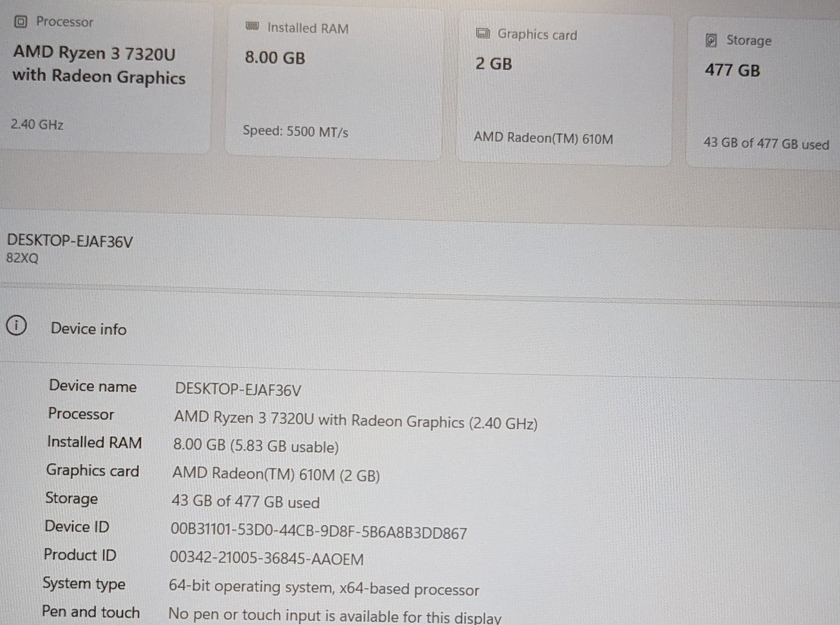The width and height of the screenshot is (840, 625).
Task: Click the Processor row label in Device info
Action: coord(81,414)
